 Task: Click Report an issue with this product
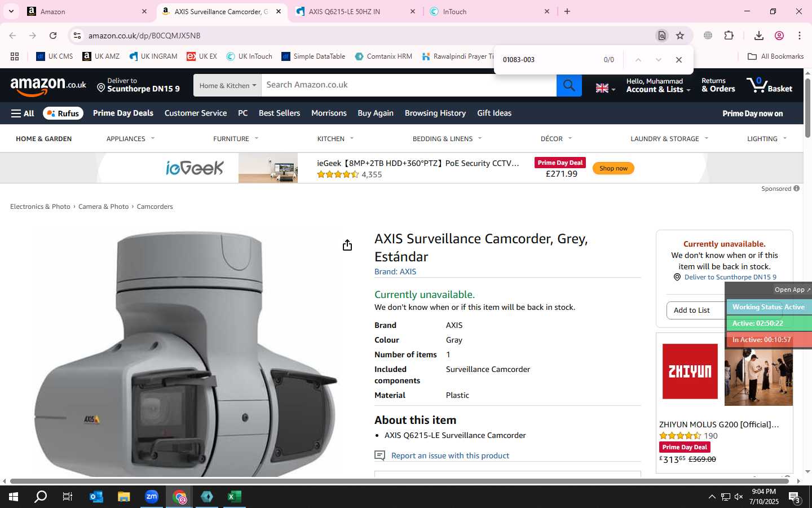(450, 456)
